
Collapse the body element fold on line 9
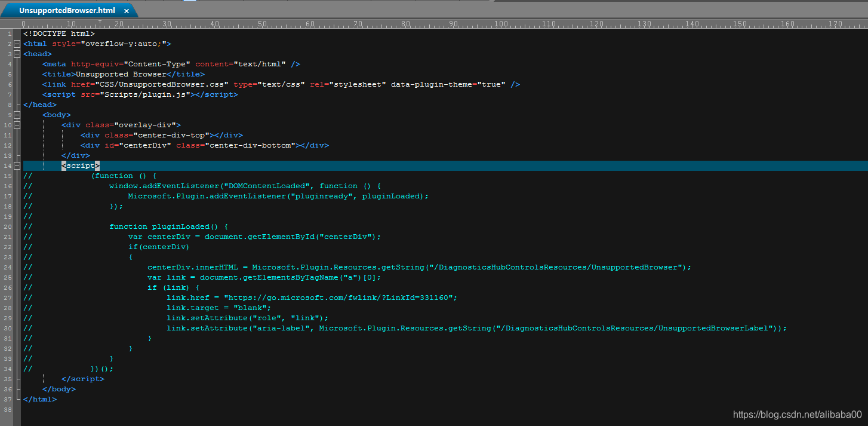(17, 115)
